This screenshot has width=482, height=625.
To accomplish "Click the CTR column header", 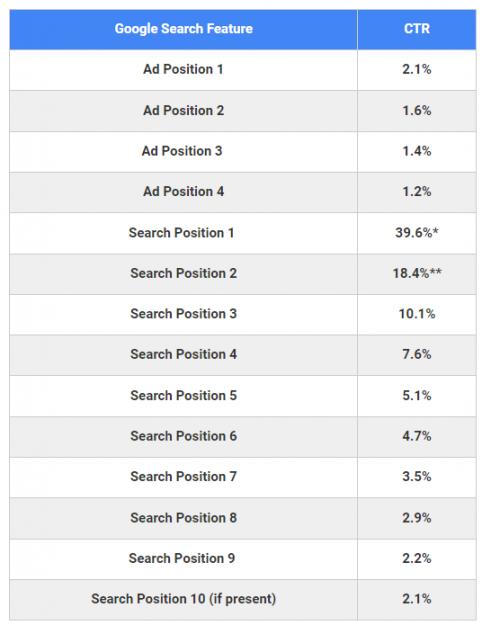I will pos(417,29).
